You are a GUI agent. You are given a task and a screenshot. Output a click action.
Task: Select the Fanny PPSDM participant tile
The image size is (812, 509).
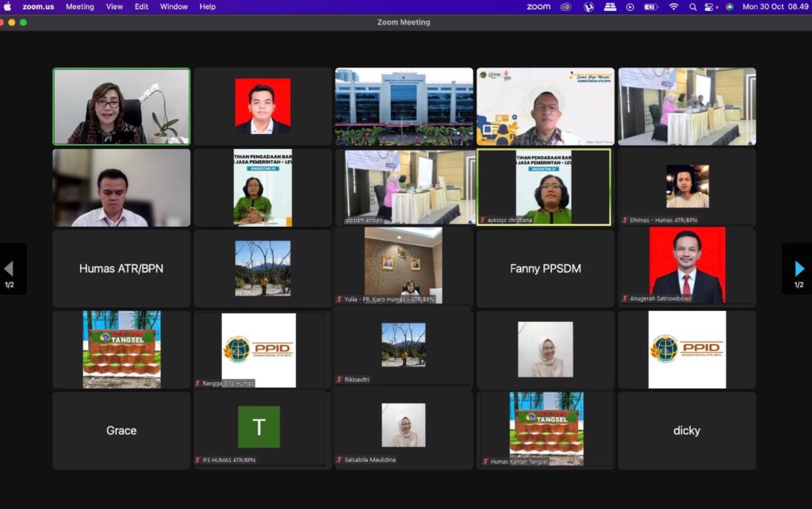pyautogui.click(x=545, y=268)
